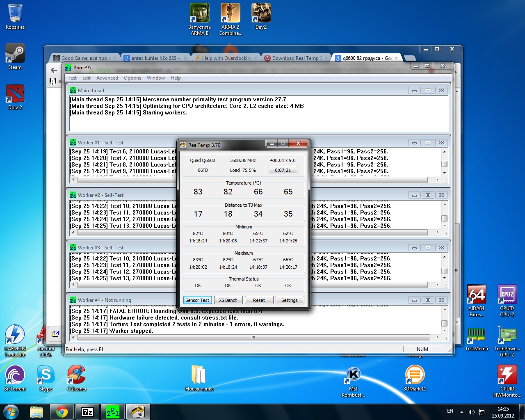Launch Steam from the desktop shortcut
This screenshot has height=420, width=525.
coord(15,57)
